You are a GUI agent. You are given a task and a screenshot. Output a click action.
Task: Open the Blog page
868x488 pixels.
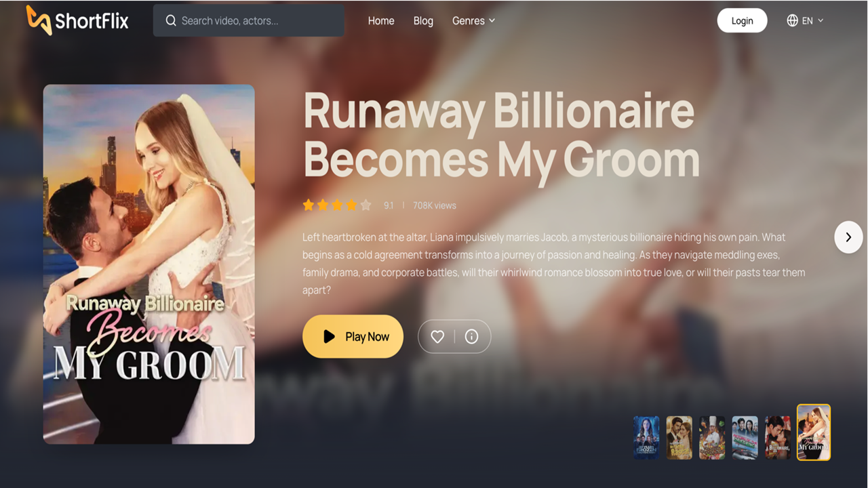(423, 21)
